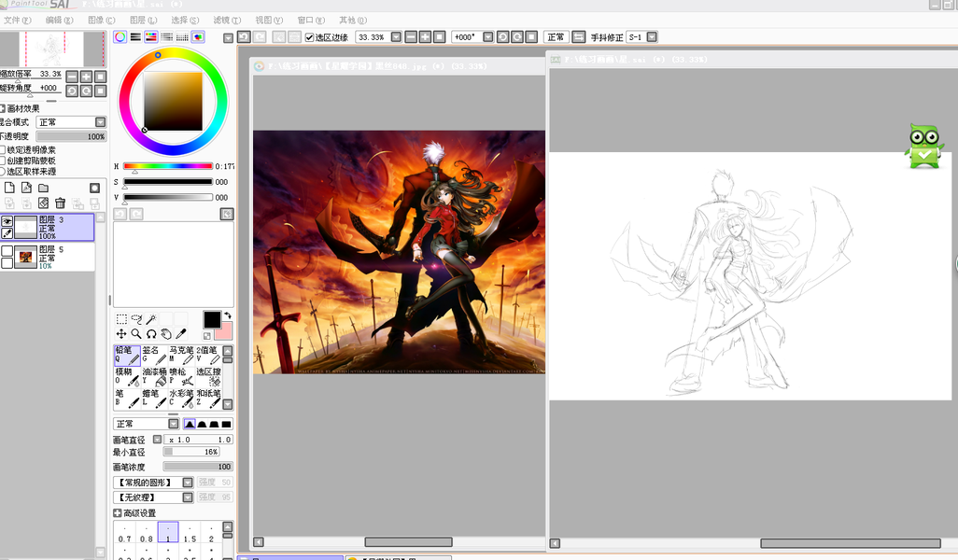This screenshot has width=958, height=560.
Task: Uncheck 选区边缘 selection edge checkbox
Action: 309,37
